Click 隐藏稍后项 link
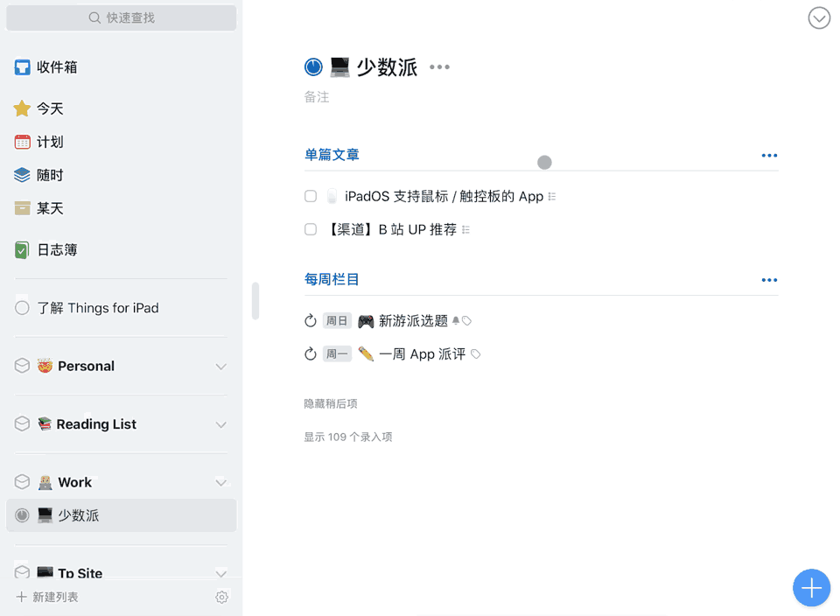 click(x=331, y=403)
